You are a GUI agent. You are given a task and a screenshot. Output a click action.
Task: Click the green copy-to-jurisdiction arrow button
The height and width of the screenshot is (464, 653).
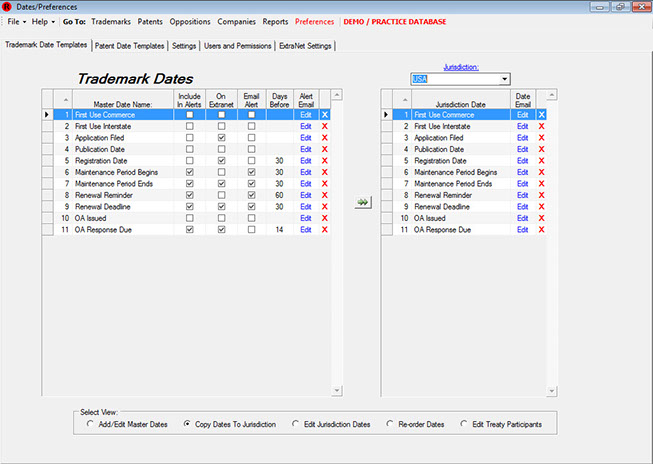coord(363,202)
